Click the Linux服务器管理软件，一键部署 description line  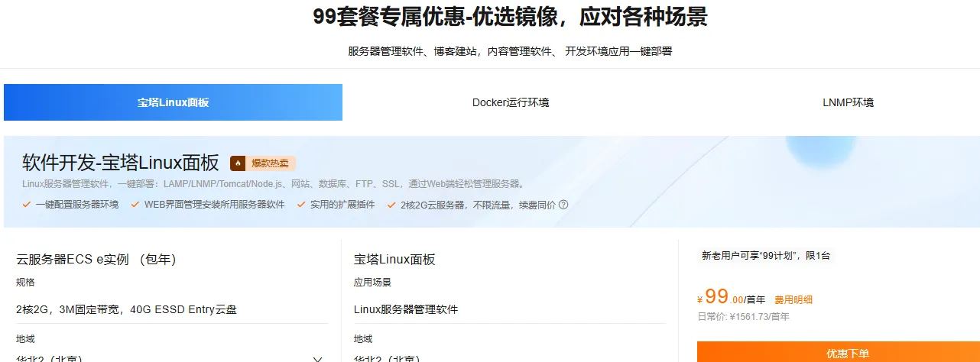pyautogui.click(x=274, y=184)
